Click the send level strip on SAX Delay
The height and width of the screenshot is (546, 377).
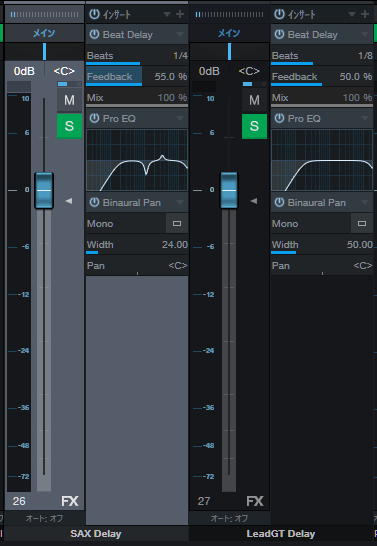[44, 14]
